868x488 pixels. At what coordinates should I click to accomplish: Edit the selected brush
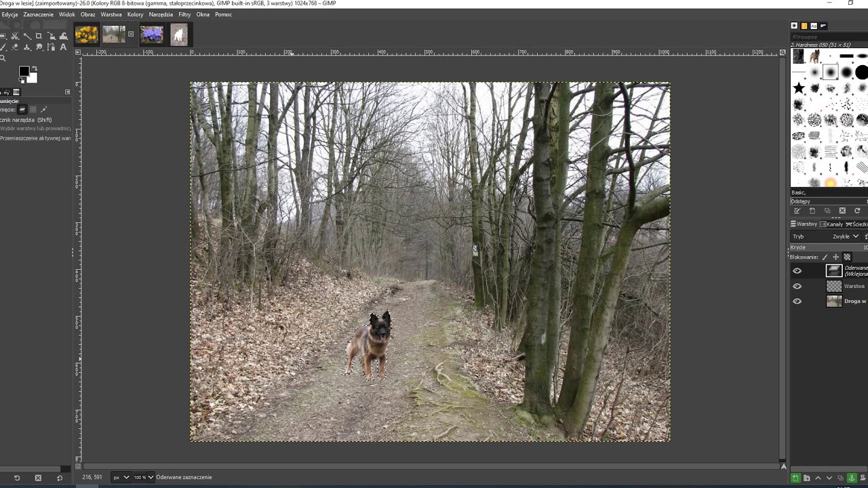(x=797, y=211)
